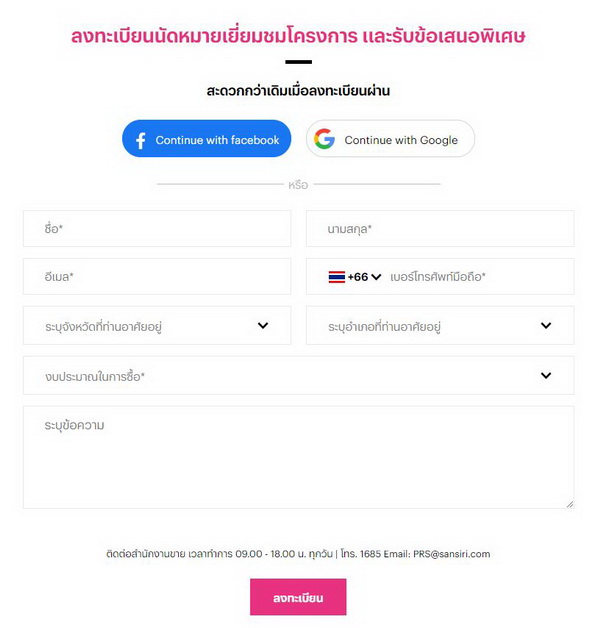Viewport: 600px width, 628px height.
Task: Click the Thailand flag icon
Action: pos(336,277)
